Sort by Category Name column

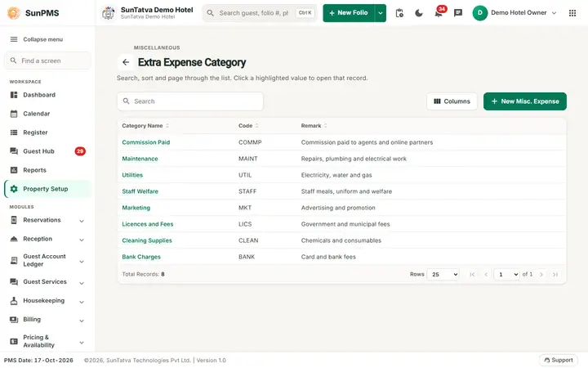point(167,126)
